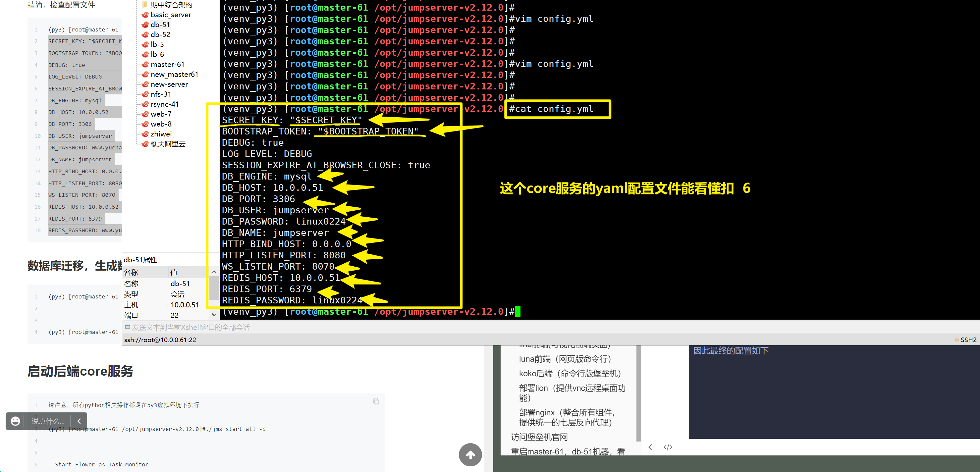980x472 pixels.
Task: Click the scroll-to-top arrow button on blog page
Action: [x=470, y=454]
